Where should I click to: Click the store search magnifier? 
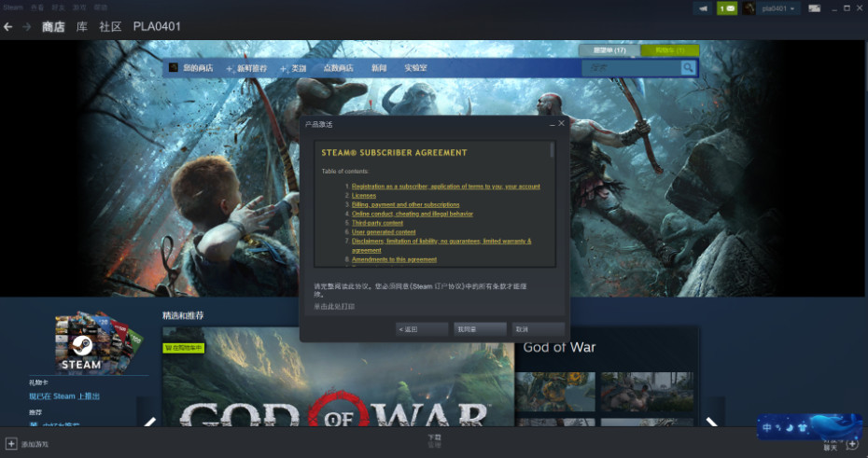click(x=688, y=67)
